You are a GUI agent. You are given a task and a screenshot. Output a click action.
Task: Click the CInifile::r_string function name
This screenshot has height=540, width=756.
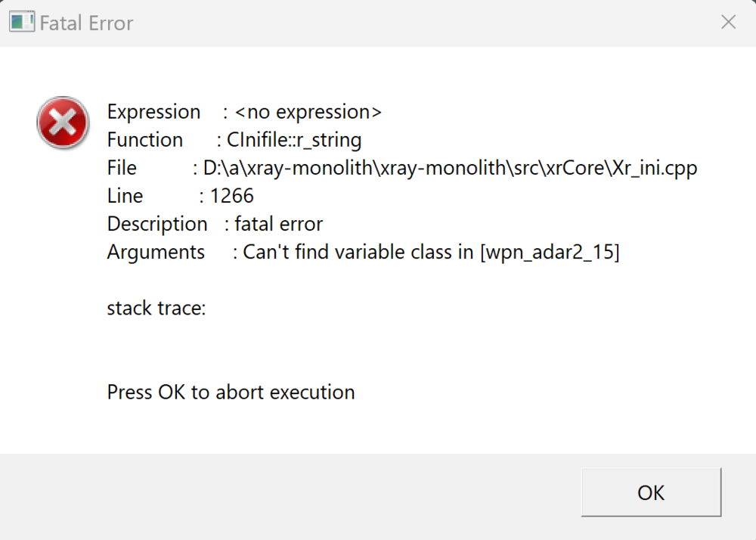[x=294, y=140]
